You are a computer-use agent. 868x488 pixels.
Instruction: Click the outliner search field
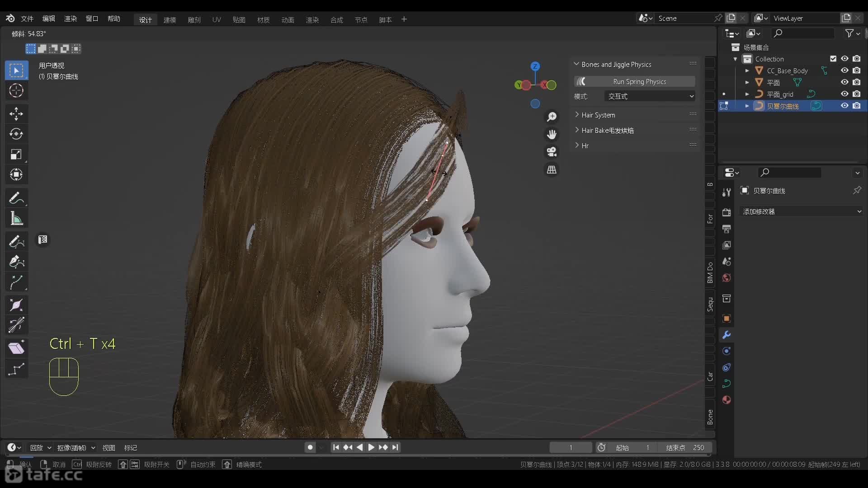(x=803, y=33)
